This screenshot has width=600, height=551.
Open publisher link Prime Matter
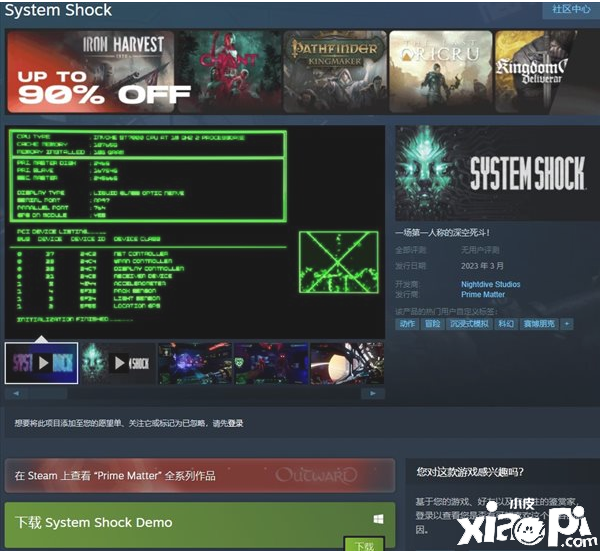483,294
